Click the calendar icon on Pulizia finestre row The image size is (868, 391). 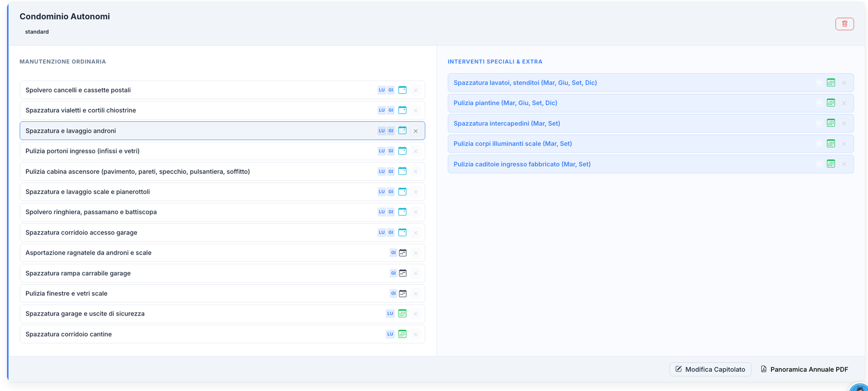point(403,294)
